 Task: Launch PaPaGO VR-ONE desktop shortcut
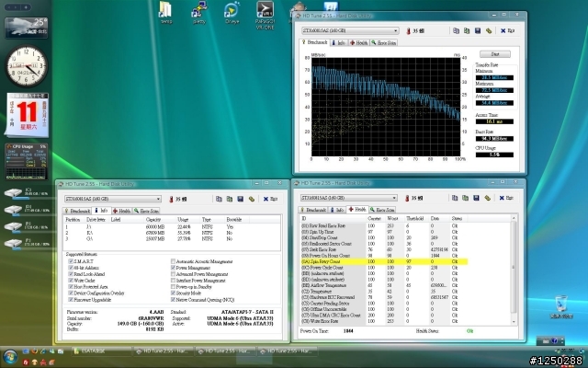tap(265, 16)
